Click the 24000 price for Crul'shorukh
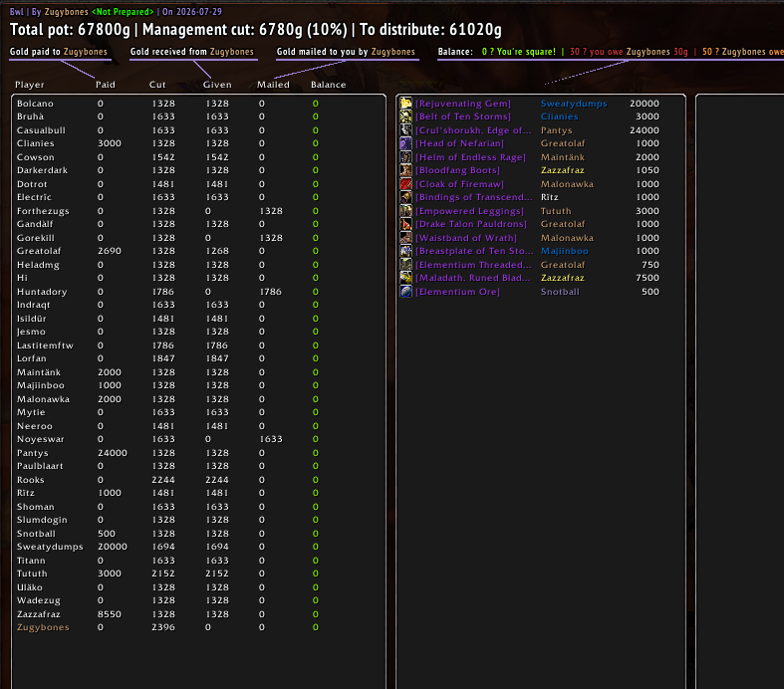This screenshot has width=784, height=689. pos(644,129)
